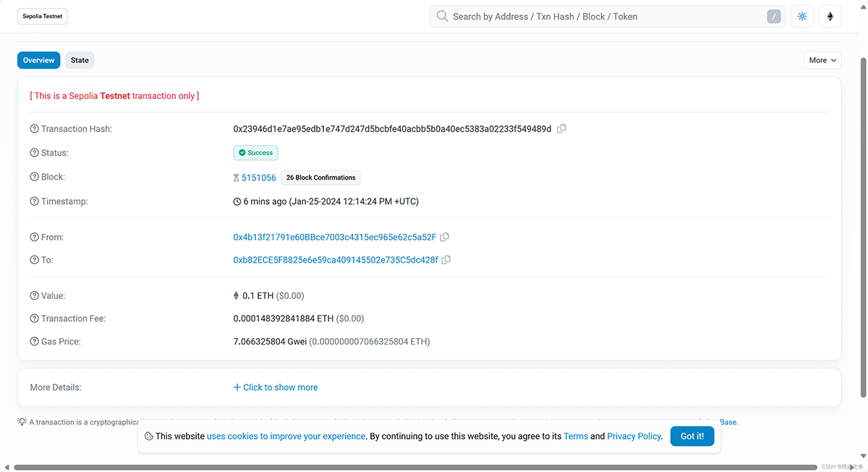Click help icon beside Timestamp label

(34, 201)
